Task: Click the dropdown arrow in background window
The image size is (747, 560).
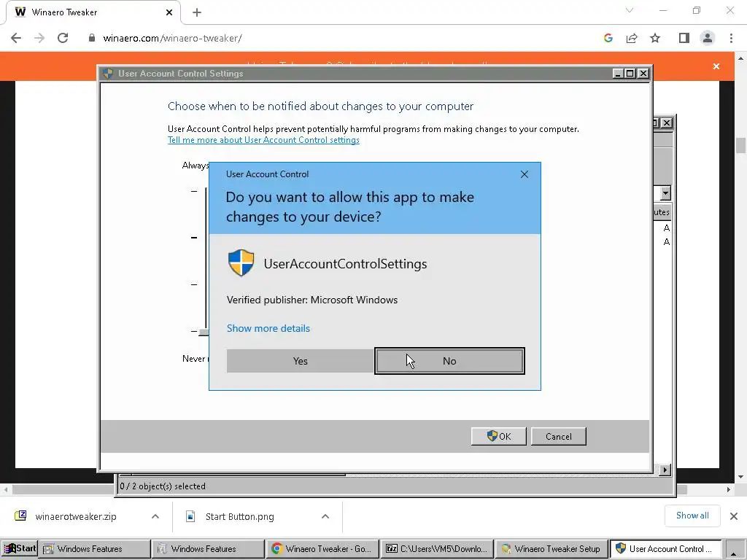Action: coord(665,192)
